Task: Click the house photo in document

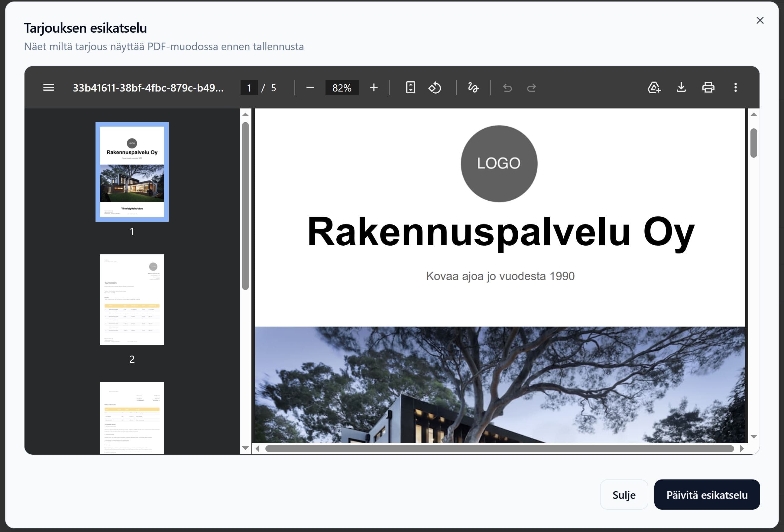Action: [x=500, y=384]
